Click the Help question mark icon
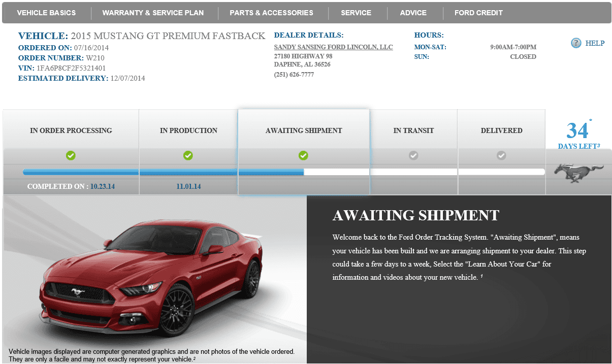Image resolution: width=612 pixels, height=364 pixels. (x=575, y=43)
